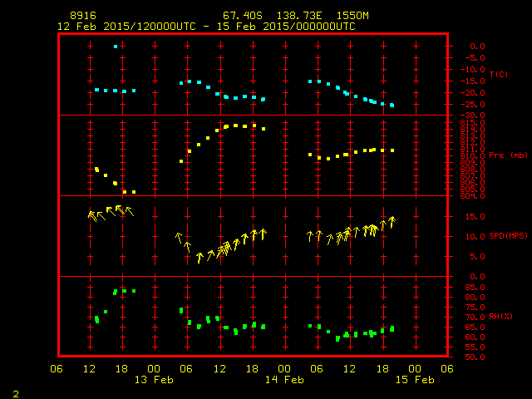Click the 807.0 pressure tick label

coord(473,175)
